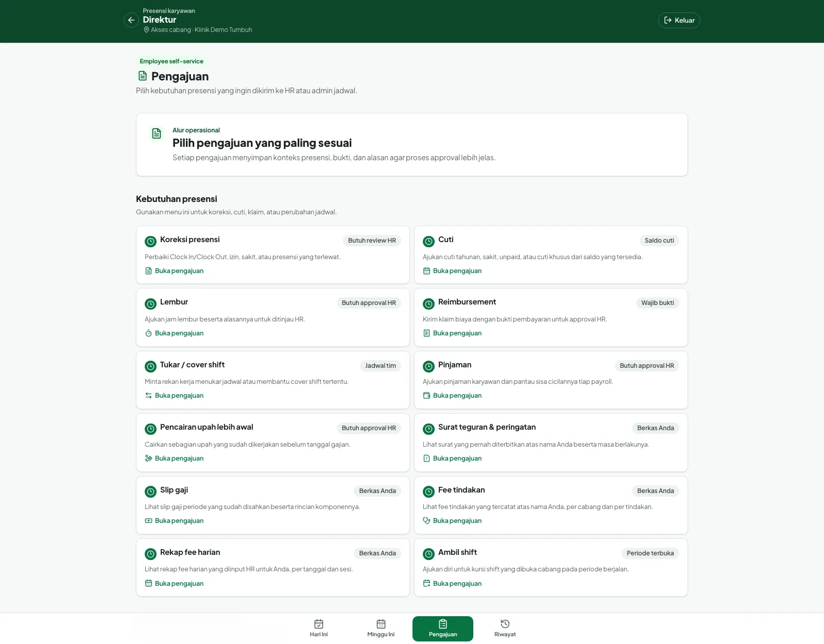Viewport: 824px width, 644px height.
Task: Click the clock icon beside Pinjaman
Action: point(428,366)
